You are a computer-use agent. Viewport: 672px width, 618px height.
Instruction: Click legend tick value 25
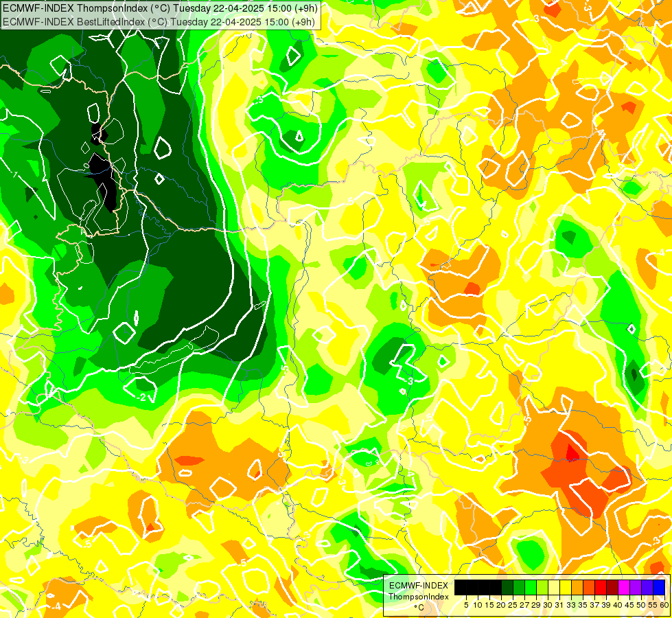[513, 605]
